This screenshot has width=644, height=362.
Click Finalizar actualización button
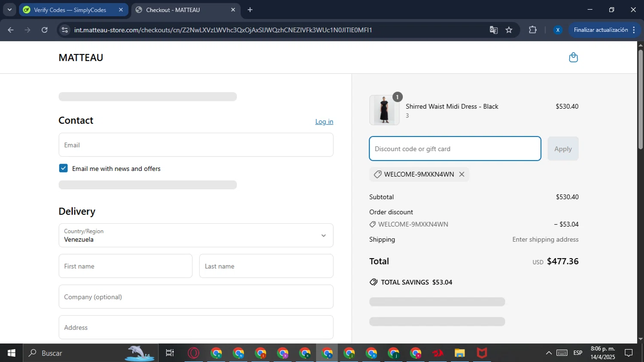coord(601,30)
